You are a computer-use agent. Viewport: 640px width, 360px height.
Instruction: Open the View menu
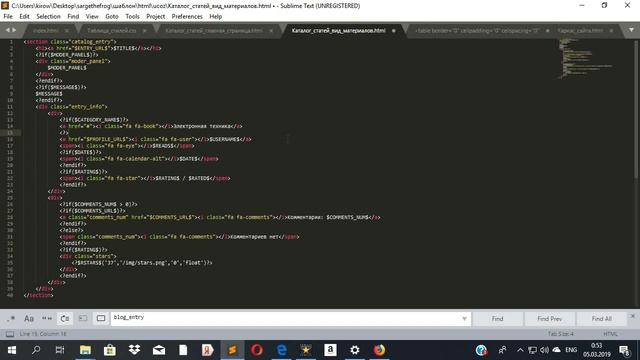(92, 16)
